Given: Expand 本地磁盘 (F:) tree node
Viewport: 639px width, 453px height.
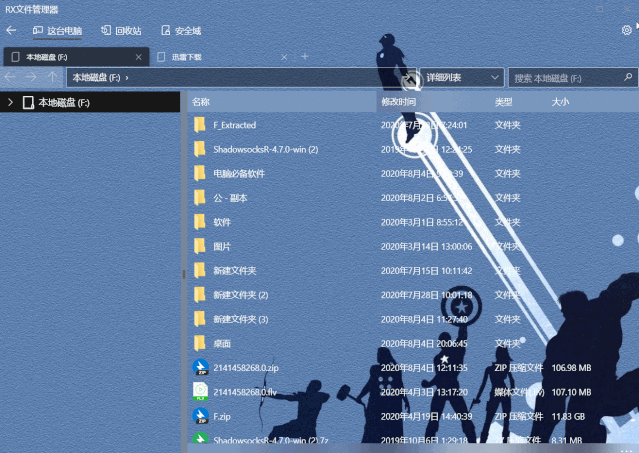Looking at the screenshot, I should tap(11, 102).
